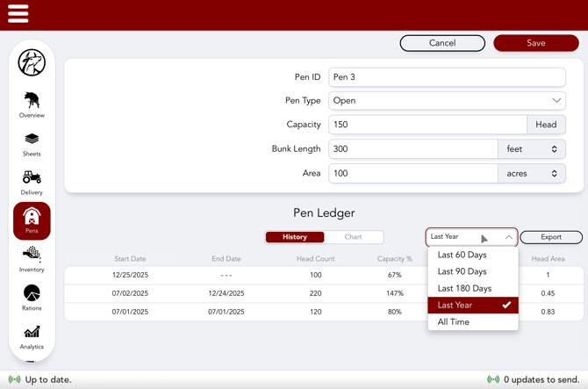This screenshot has width=588, height=389.
Task: Switch to Chart view
Action: (x=354, y=237)
